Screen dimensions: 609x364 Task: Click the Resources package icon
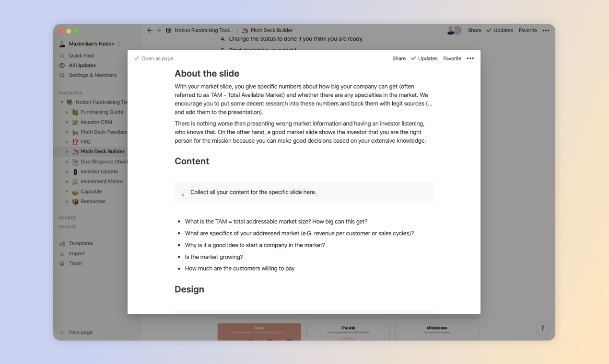75,201
